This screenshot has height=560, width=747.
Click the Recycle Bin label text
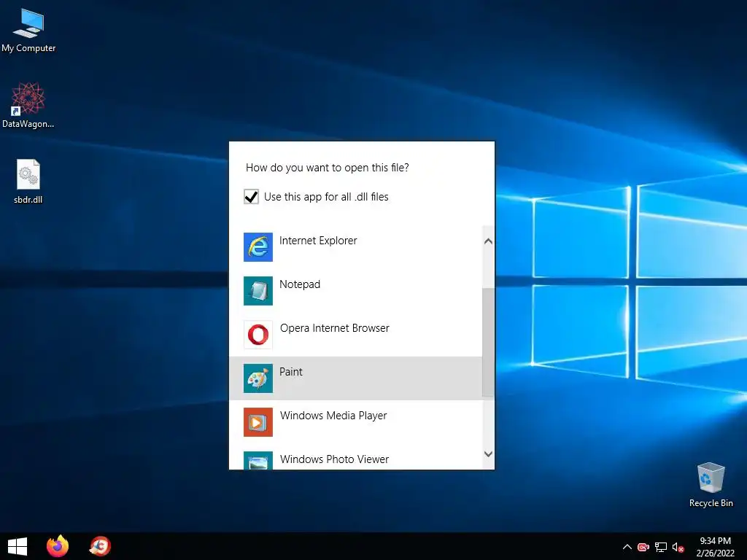[x=711, y=503]
